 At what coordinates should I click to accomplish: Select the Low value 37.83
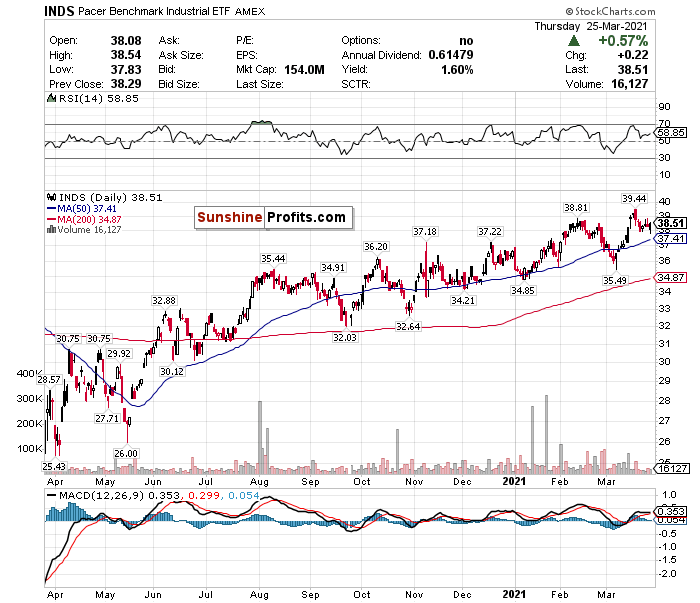(x=126, y=70)
